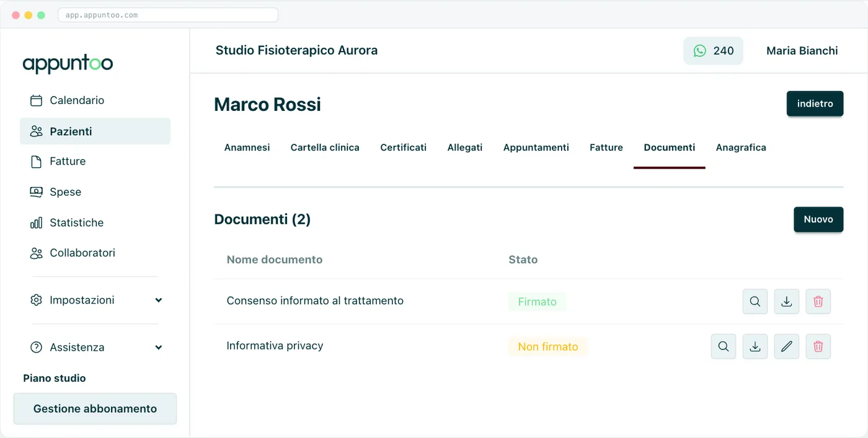Image resolution: width=868 pixels, height=438 pixels.
Task: Click the Calendario calendar icon in sidebar
Action: [x=37, y=100]
